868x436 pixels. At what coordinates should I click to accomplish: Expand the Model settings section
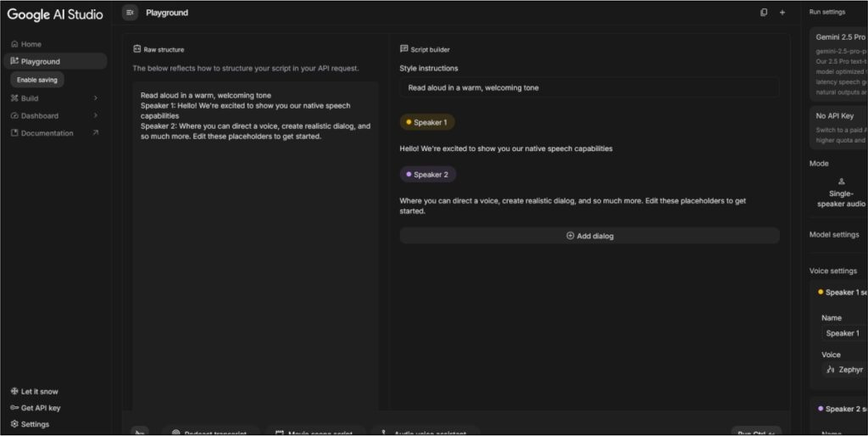(x=834, y=234)
